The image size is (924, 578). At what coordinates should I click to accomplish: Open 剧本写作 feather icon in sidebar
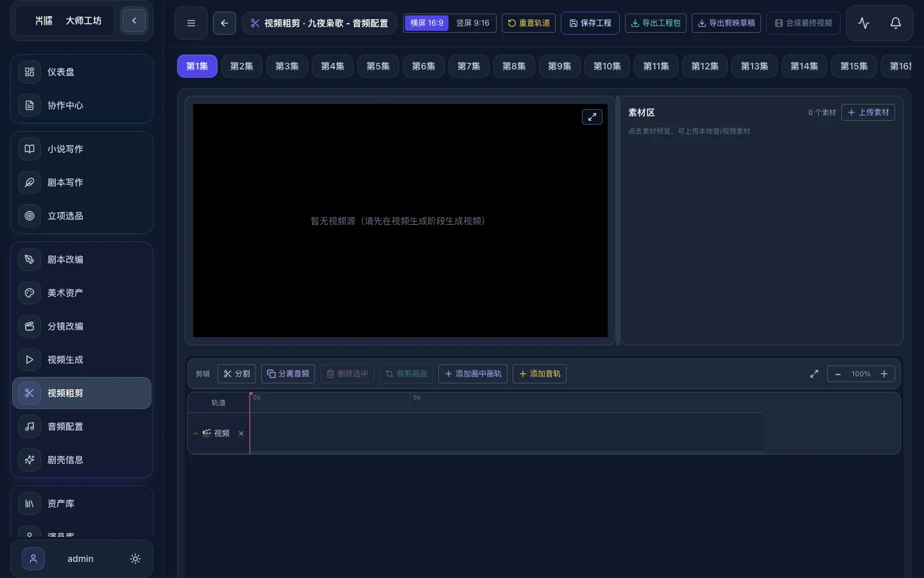point(30,182)
